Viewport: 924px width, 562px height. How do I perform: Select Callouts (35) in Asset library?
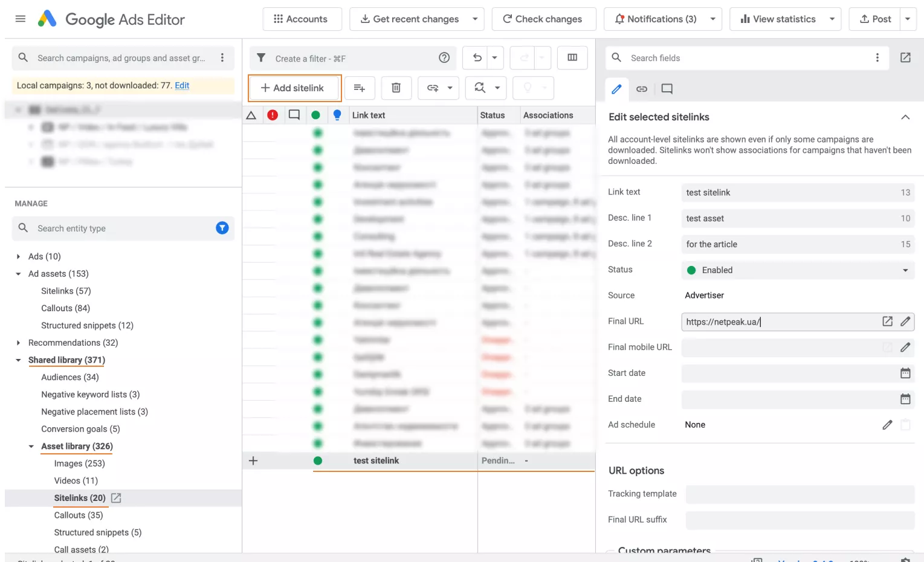(79, 515)
